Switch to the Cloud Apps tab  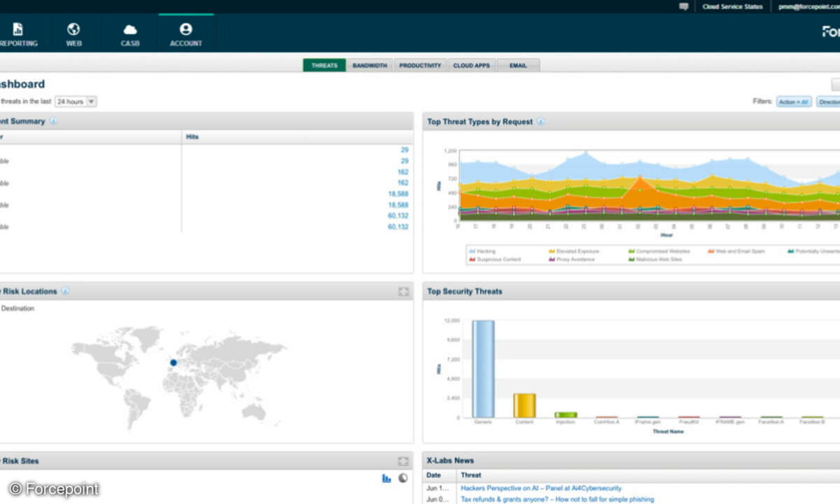click(471, 65)
